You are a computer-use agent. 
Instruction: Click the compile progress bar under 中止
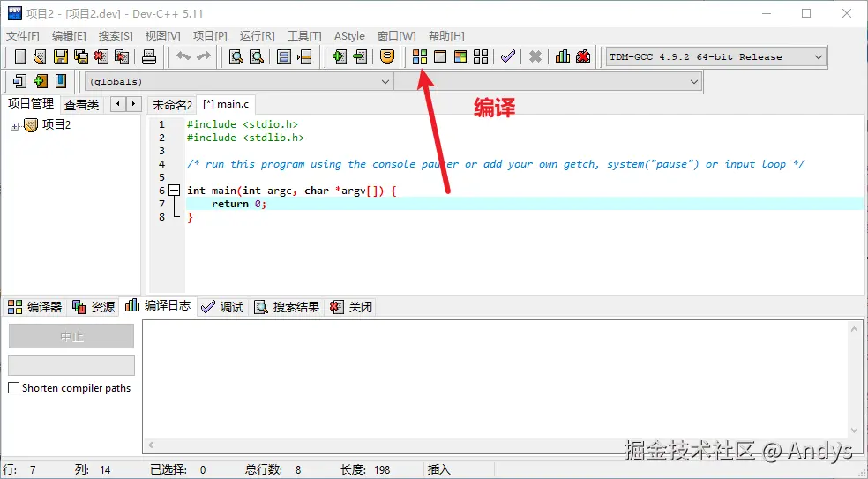71,365
